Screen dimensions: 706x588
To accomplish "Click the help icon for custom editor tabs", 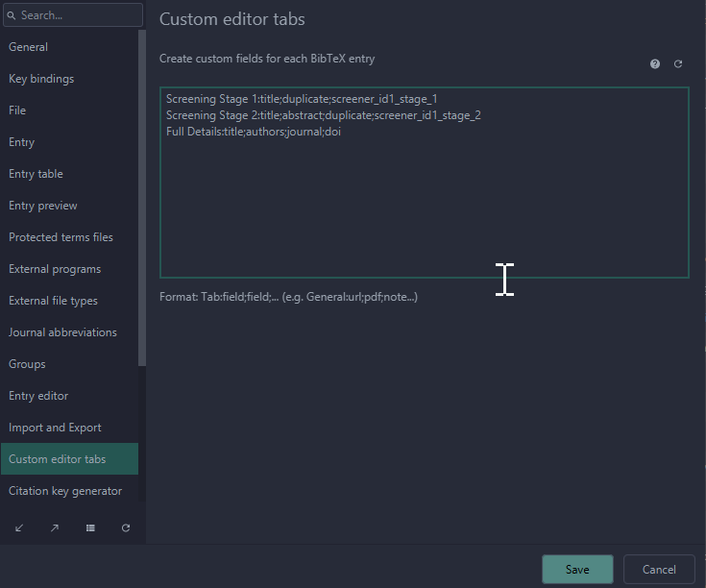I will 655,63.
